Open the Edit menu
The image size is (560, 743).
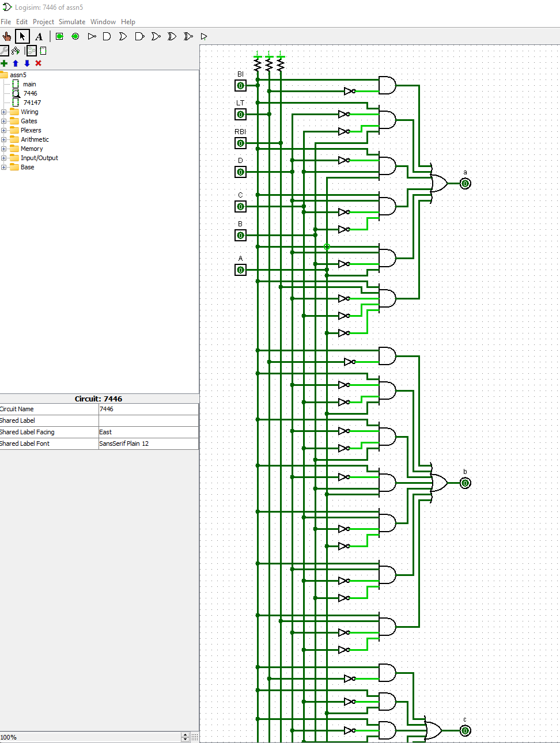22,22
